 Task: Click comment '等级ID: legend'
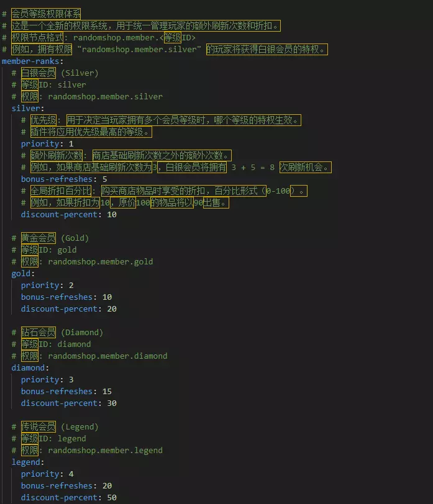click(x=49, y=438)
